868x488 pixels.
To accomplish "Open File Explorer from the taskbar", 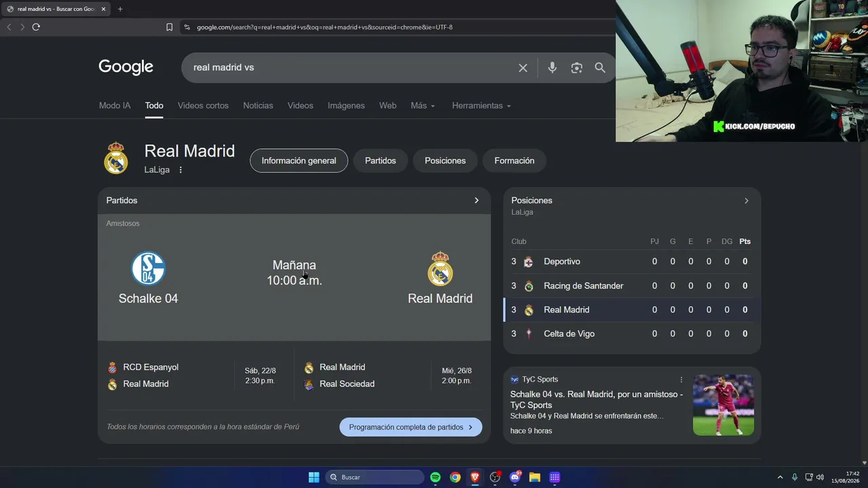I will [534, 477].
